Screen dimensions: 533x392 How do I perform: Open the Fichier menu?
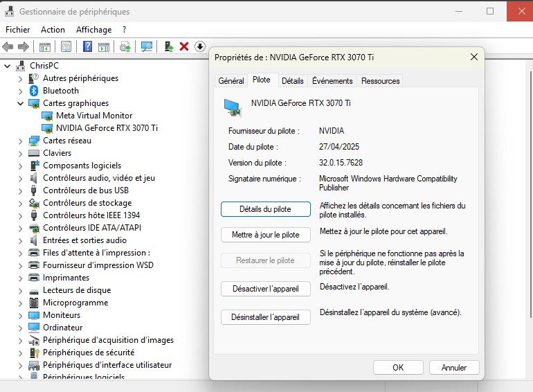[x=18, y=30]
